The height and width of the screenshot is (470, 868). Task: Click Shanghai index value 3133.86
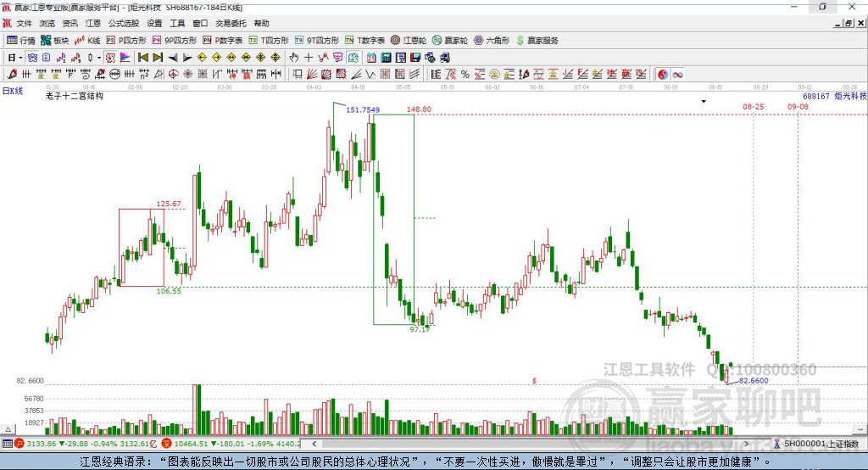click(41, 444)
